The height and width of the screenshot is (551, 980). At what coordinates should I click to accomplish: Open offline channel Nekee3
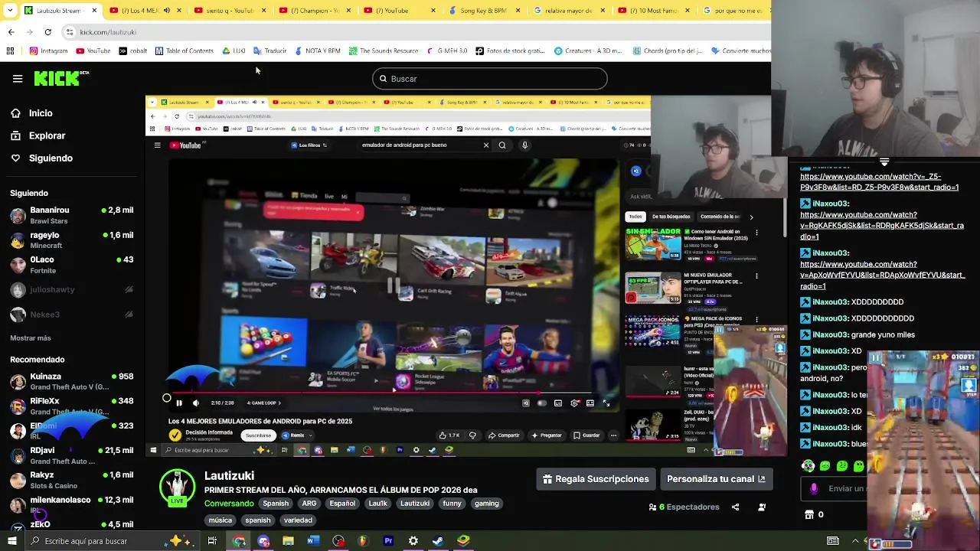coord(72,315)
